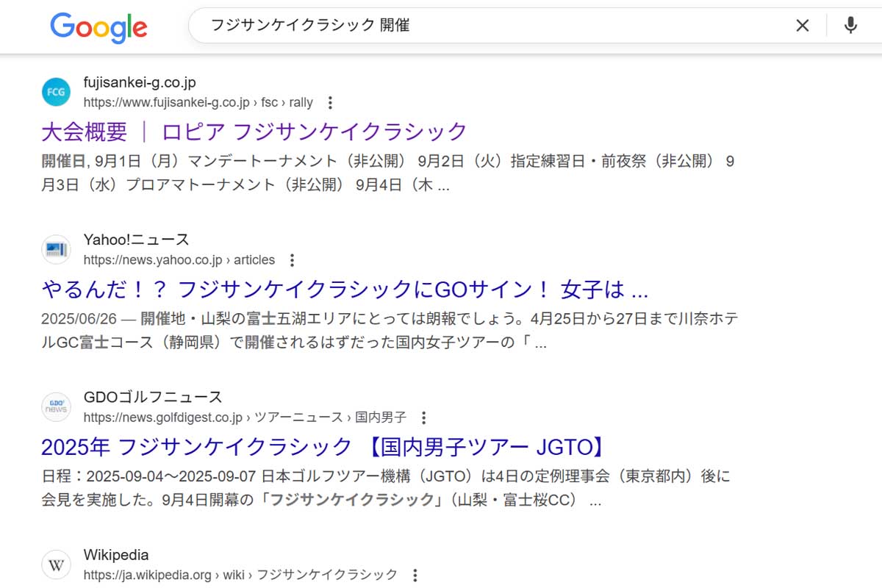Click the GDO news favicon
This screenshot has height=588, width=882.
click(57, 407)
